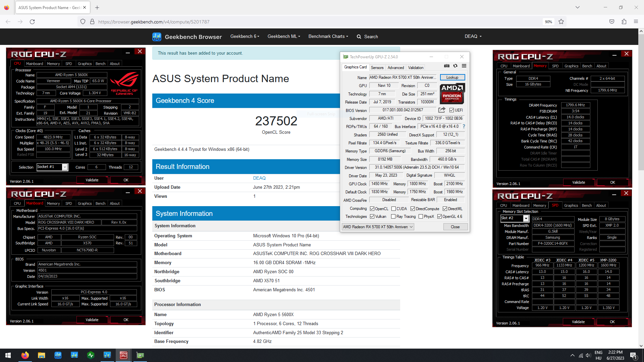Click the Lookup button in GPU-Z
The height and width of the screenshot is (362, 644).
[x=452, y=77]
